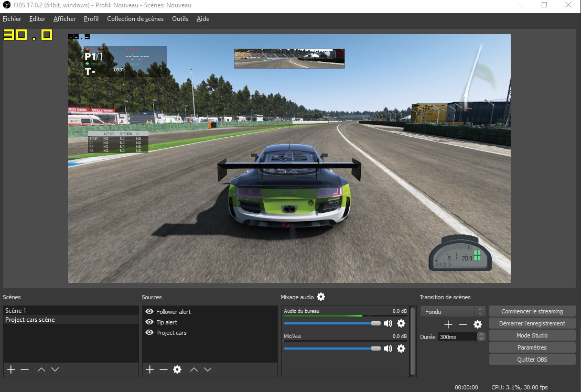Viewport: 581px width, 392px height.
Task: Click the game preview canvas
Action: (289, 158)
